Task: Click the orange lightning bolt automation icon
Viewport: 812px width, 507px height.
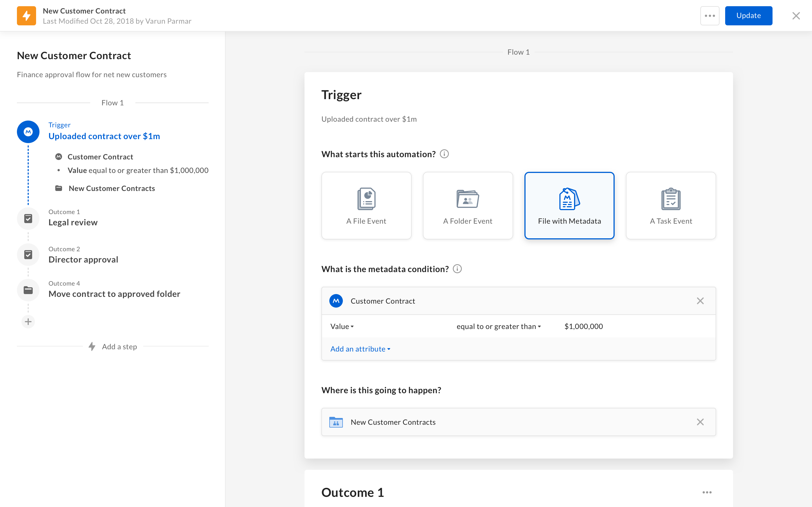Action: tap(27, 16)
